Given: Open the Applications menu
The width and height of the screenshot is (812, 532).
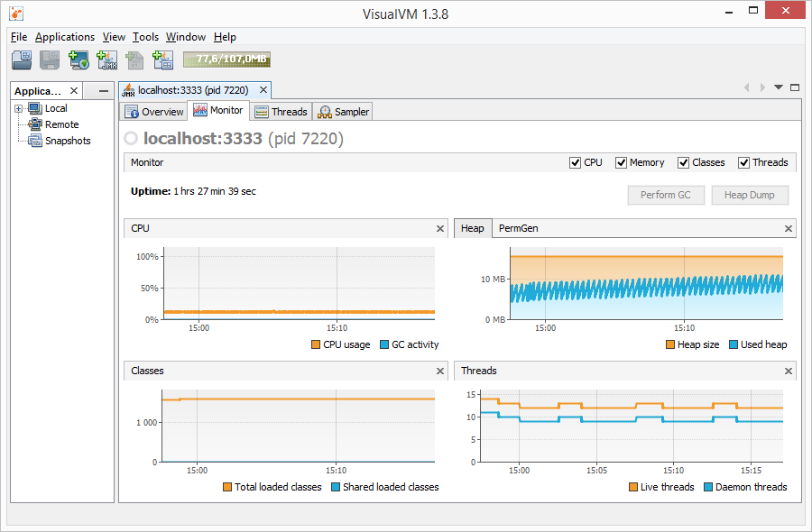Looking at the screenshot, I should pyautogui.click(x=65, y=37).
